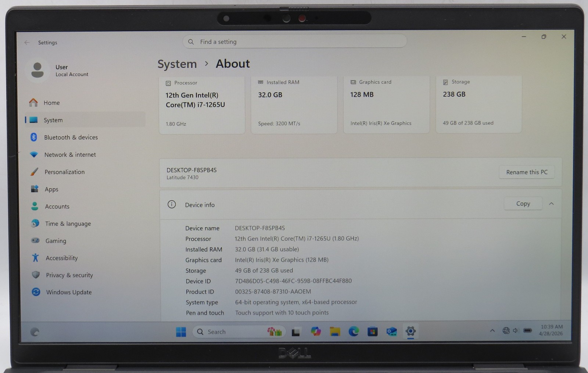Open Windows Update settings
This screenshot has width=588, height=373.
[87, 292]
